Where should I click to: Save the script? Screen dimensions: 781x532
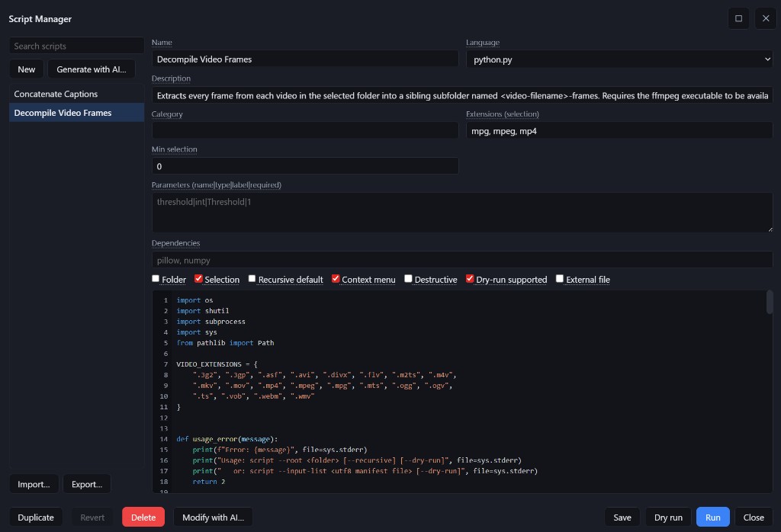pos(622,517)
